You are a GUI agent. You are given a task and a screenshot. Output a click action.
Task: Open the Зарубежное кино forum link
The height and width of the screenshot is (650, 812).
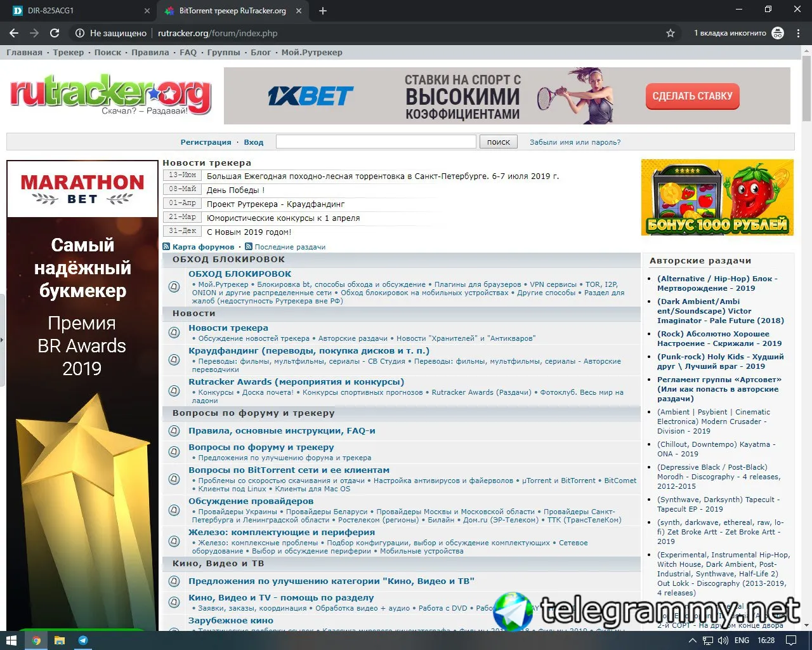[x=231, y=621]
